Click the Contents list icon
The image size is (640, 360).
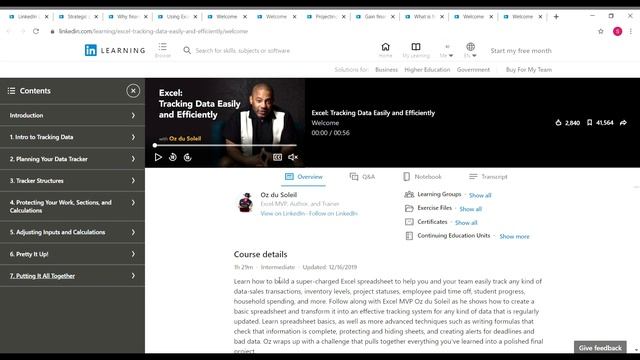point(11,91)
